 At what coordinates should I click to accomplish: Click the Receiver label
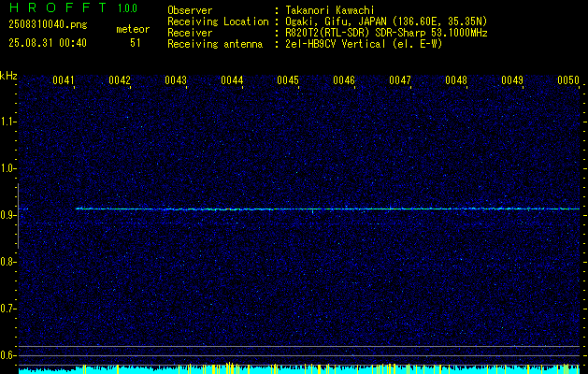190,33
